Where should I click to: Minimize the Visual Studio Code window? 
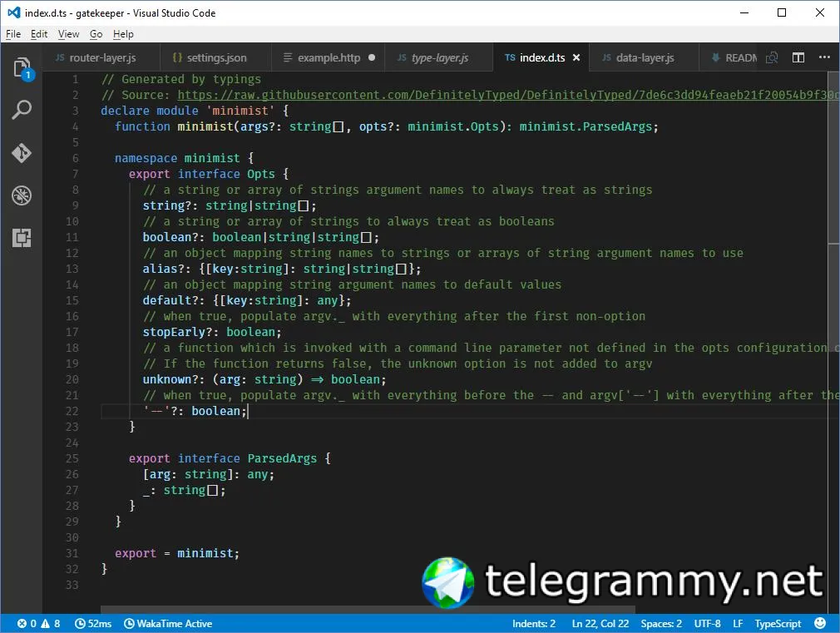744,12
